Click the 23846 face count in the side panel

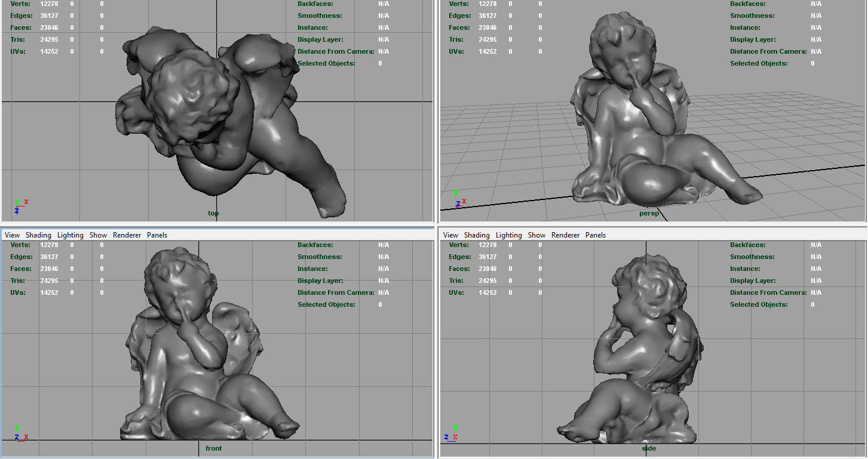tap(487, 269)
